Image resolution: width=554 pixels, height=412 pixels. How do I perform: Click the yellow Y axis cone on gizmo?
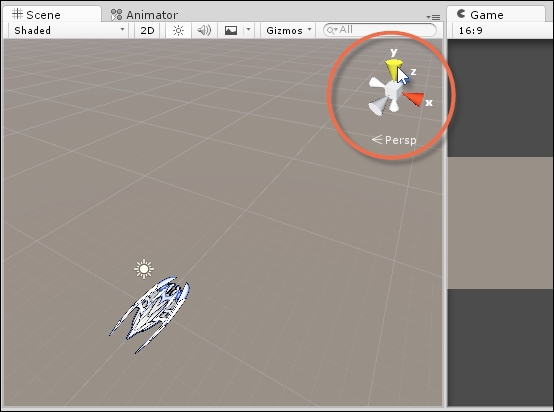393,69
